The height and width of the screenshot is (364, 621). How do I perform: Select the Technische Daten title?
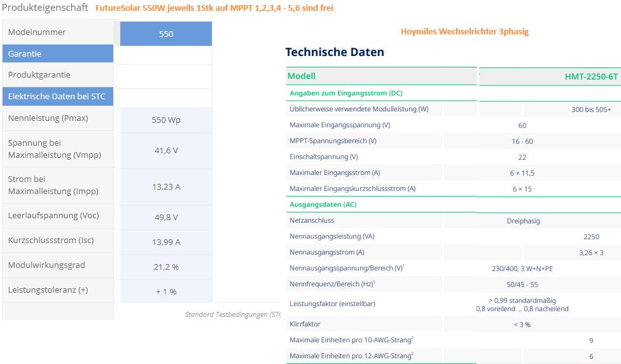pyautogui.click(x=335, y=52)
